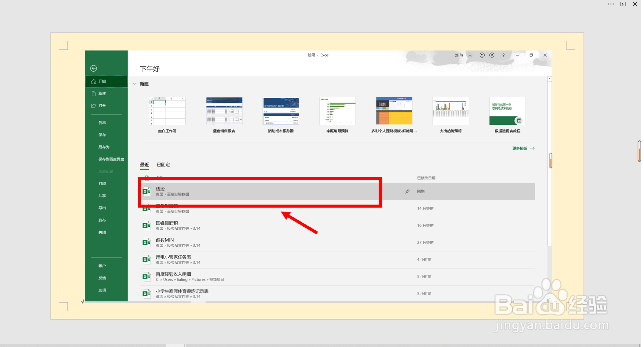
Task: Pick the 多彩个人理财模板 template
Action: (x=394, y=115)
